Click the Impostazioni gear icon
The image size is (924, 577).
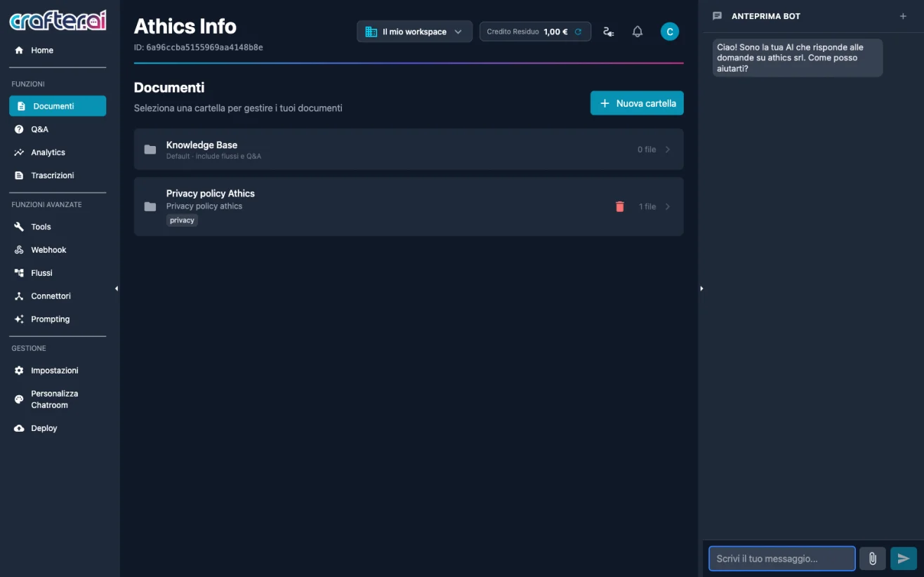point(19,371)
